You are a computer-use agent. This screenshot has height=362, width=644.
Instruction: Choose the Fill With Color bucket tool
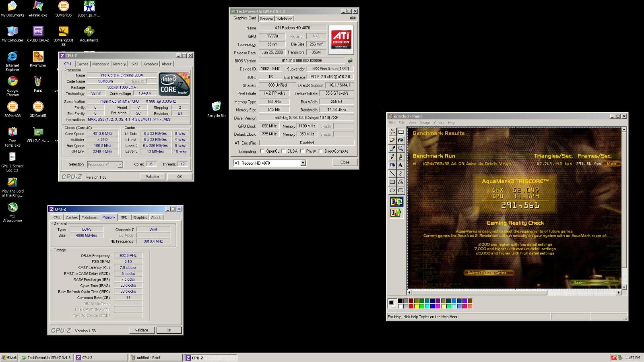coord(400,140)
